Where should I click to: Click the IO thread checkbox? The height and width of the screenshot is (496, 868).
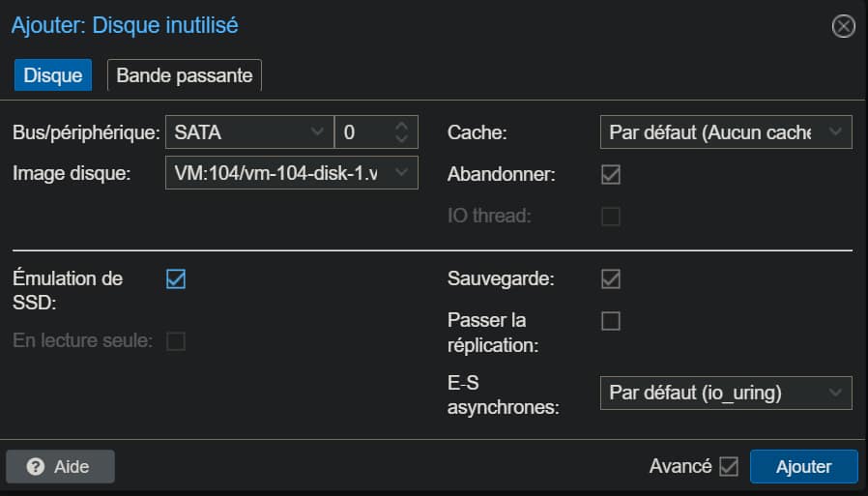[x=611, y=217]
